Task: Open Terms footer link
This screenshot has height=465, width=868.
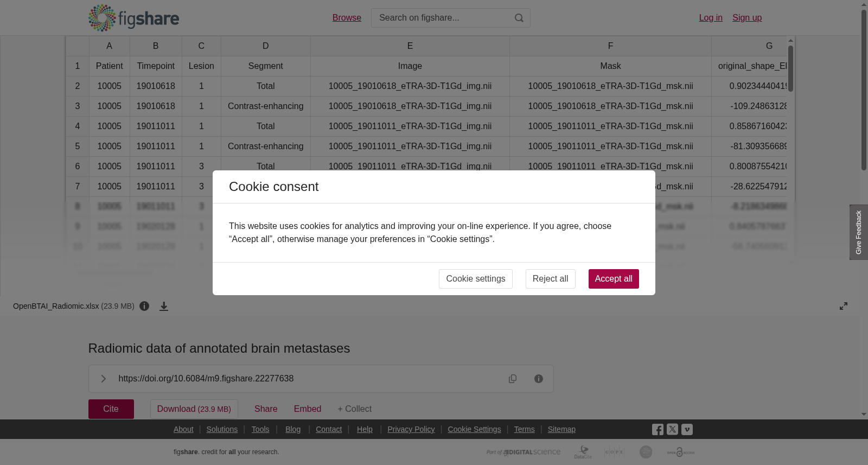Action: click(524, 429)
